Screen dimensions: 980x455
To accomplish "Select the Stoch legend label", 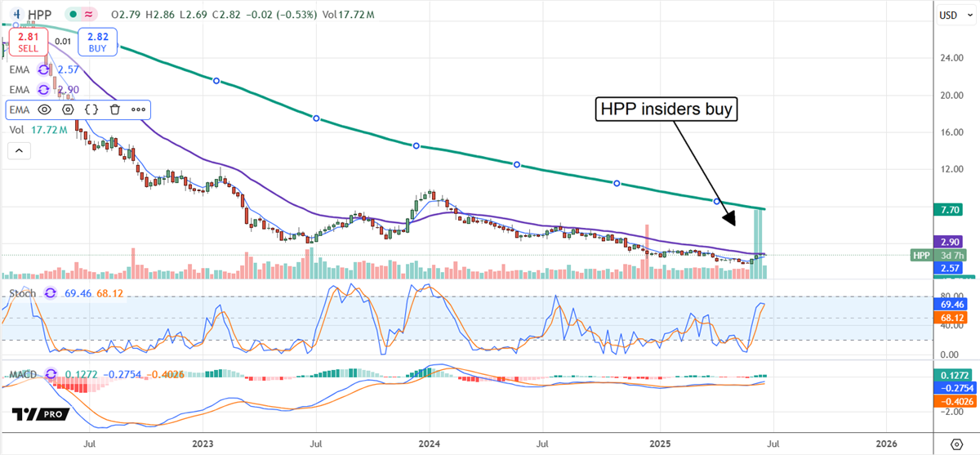I will pyautogui.click(x=23, y=292).
